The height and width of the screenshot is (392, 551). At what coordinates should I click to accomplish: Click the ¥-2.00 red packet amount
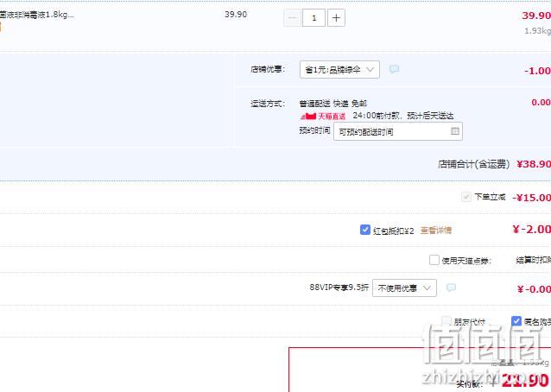point(532,230)
